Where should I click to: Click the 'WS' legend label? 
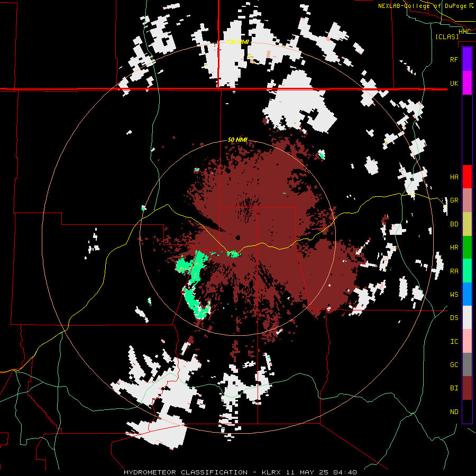click(x=454, y=295)
